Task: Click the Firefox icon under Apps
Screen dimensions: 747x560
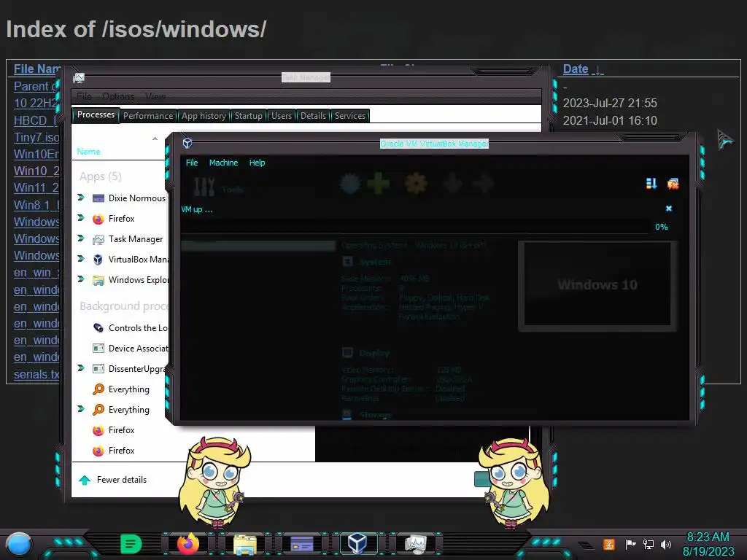Action: 98,219
